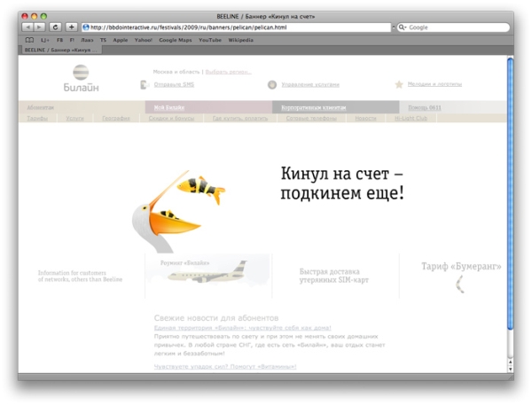Open the Тарифы submenu link

[x=37, y=118]
